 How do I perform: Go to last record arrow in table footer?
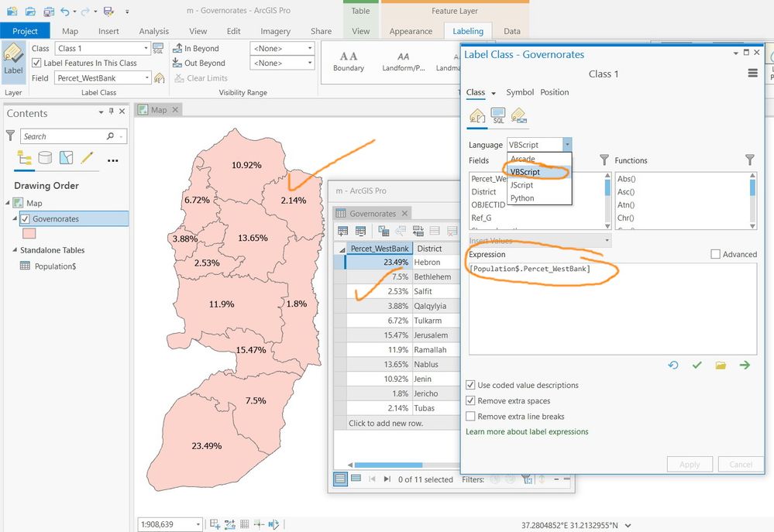click(387, 479)
